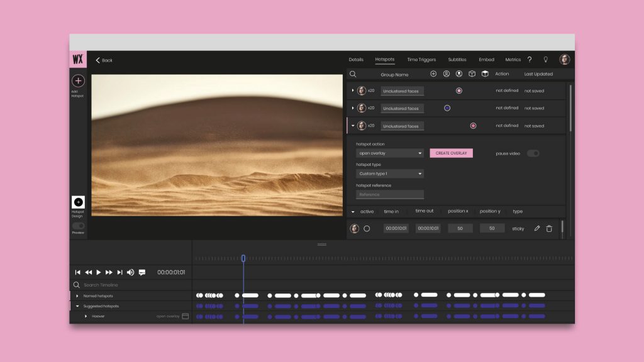Click the help question mark icon

530,60
